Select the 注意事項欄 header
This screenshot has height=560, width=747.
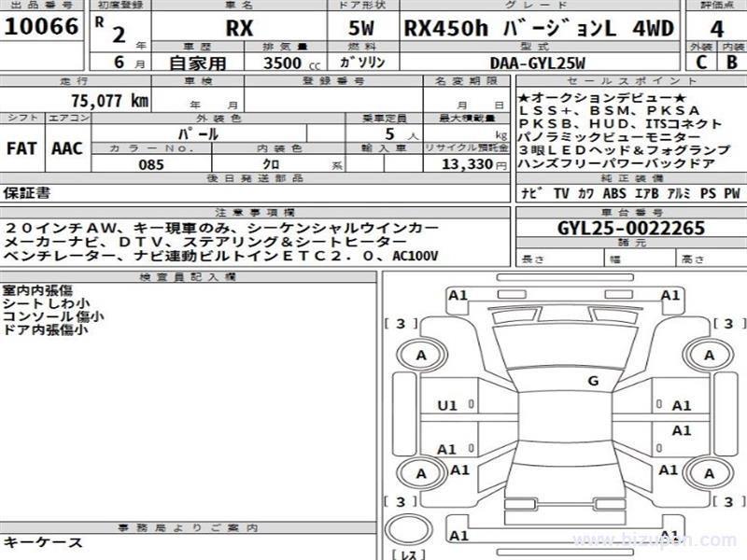coord(255,213)
